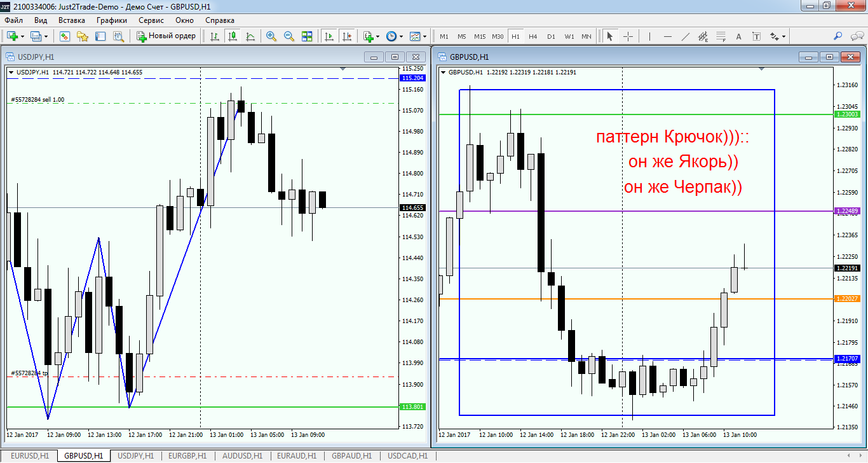The width and height of the screenshot is (868, 463).
Task: Switch timeframe to M15
Action: (x=479, y=36)
